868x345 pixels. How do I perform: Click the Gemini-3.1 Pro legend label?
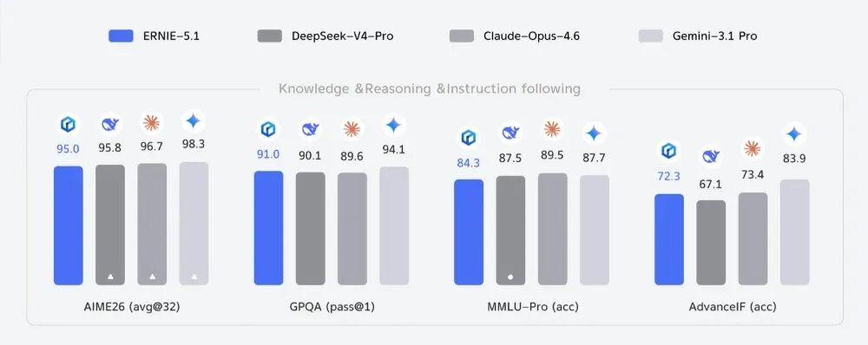point(713,36)
